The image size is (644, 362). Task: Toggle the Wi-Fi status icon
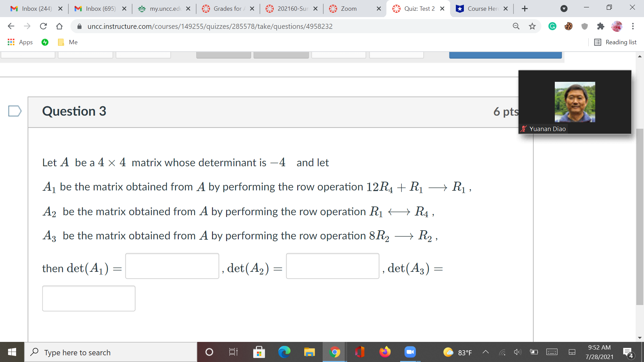[502, 352]
